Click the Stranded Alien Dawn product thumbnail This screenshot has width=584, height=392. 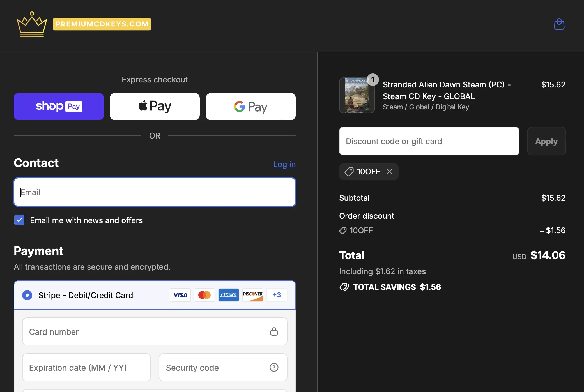click(357, 95)
